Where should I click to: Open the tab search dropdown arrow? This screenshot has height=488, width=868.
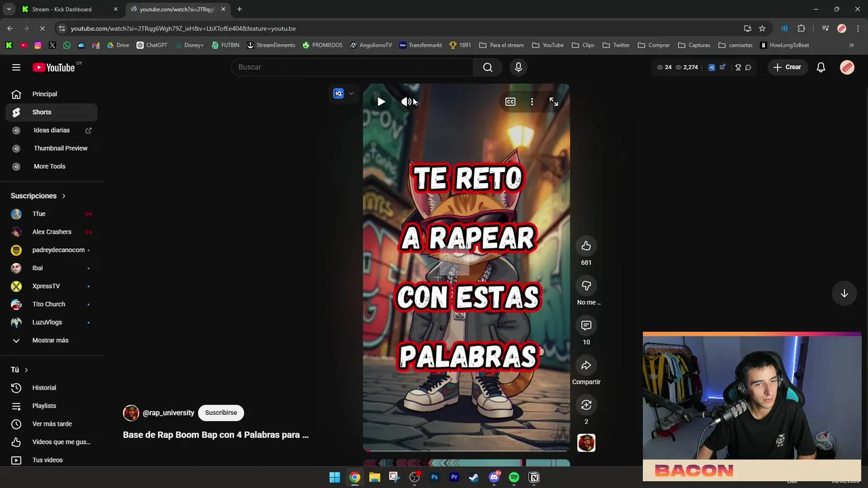point(8,9)
